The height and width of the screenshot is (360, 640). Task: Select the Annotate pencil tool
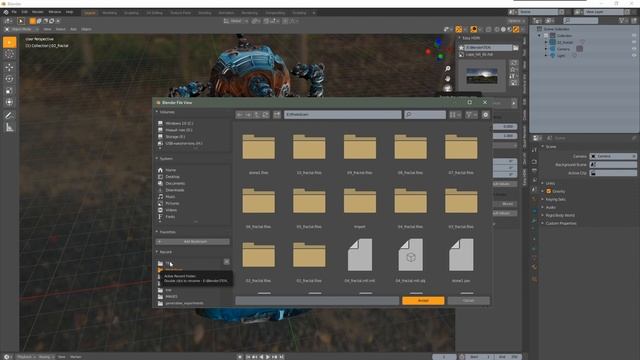tap(10, 116)
